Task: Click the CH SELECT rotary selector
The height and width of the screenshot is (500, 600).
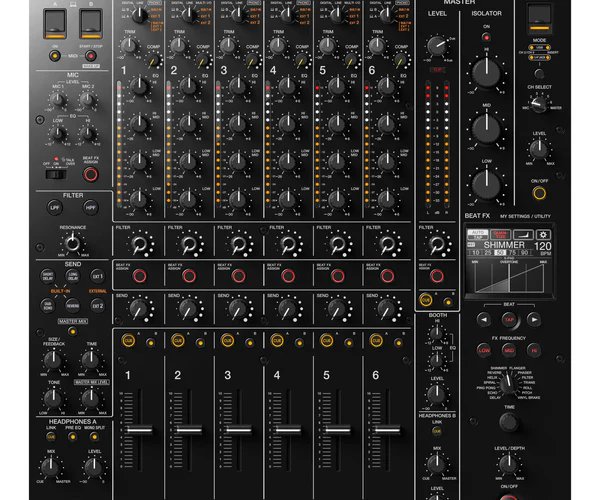Action: tap(539, 103)
